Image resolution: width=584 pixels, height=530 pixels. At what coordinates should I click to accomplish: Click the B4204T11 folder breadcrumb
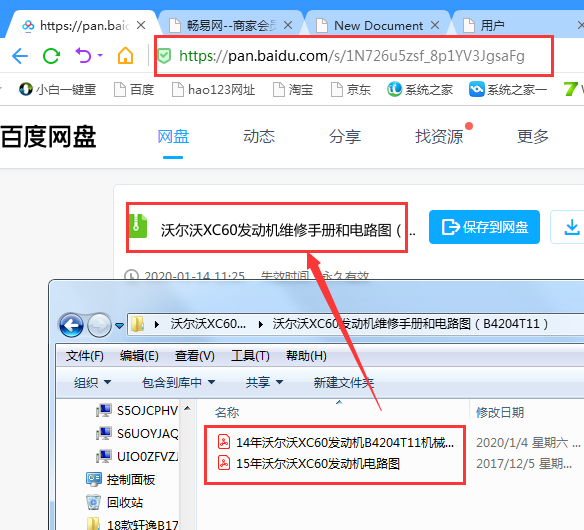[410, 324]
